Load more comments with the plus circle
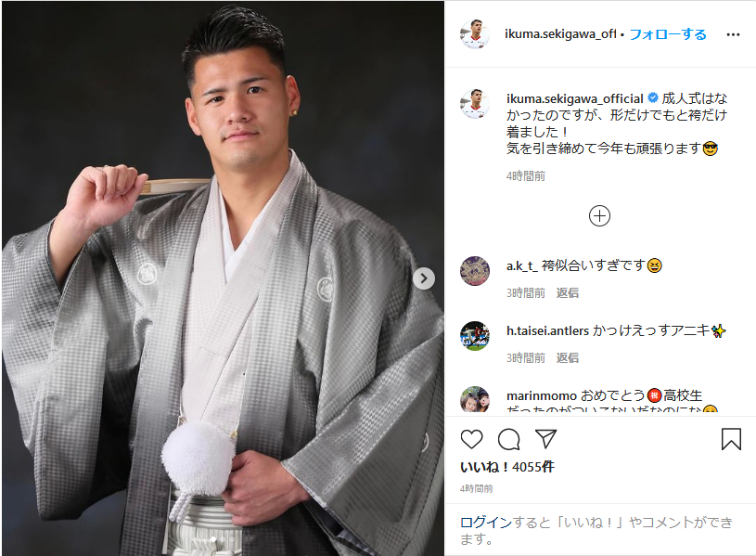This screenshot has width=756, height=556. (599, 215)
